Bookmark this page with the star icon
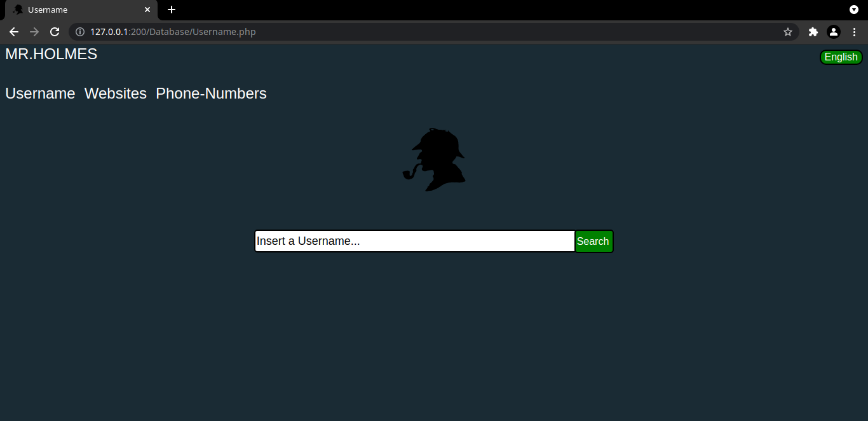Viewport: 868px width, 421px height. coord(788,32)
